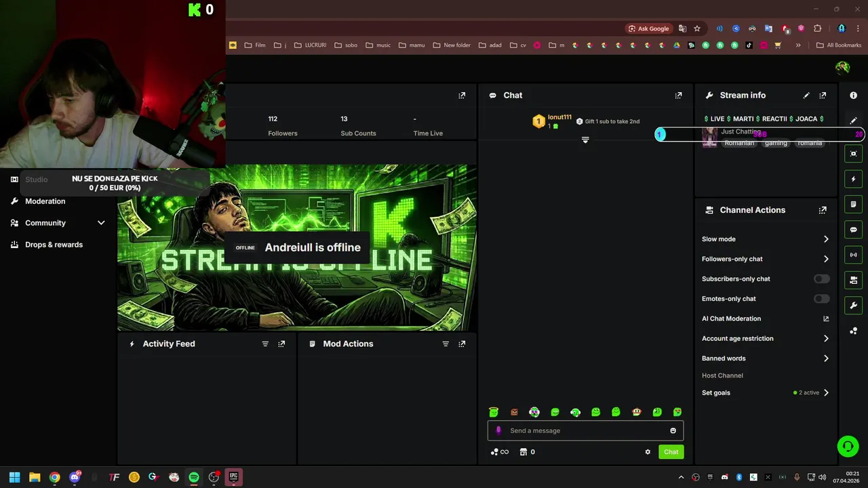Open Activity Feed filter options

click(265, 344)
